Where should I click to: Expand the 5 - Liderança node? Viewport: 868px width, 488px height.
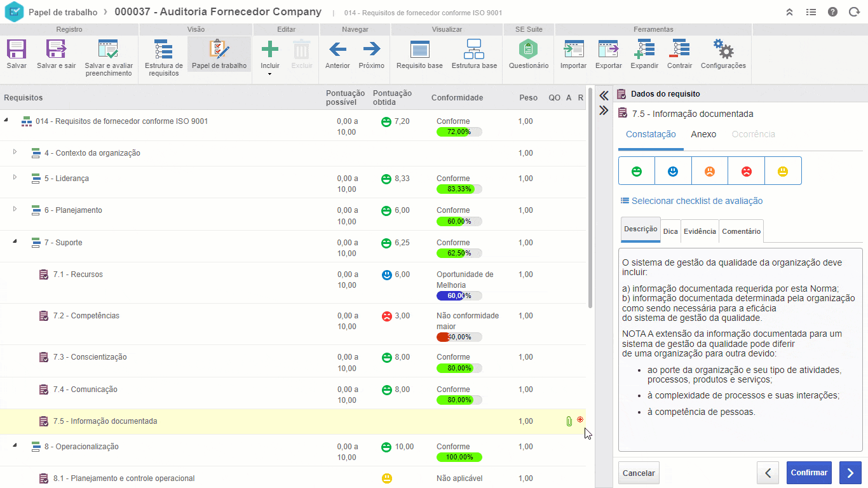pyautogui.click(x=15, y=177)
